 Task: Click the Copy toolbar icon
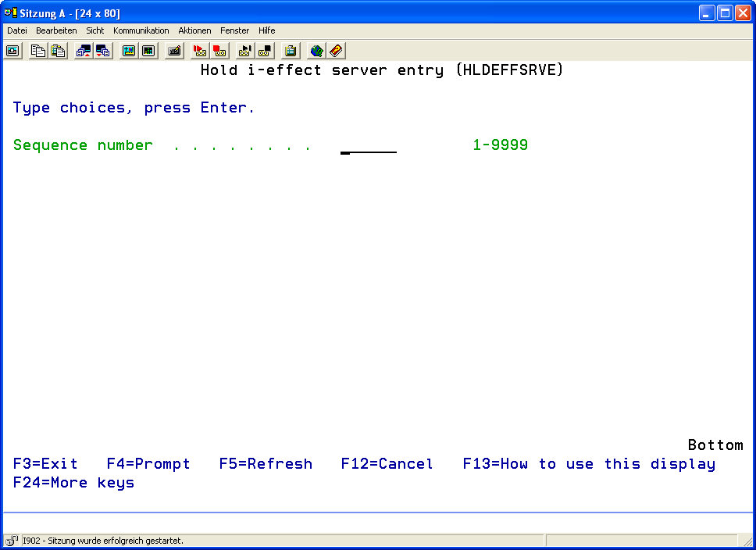pos(37,51)
